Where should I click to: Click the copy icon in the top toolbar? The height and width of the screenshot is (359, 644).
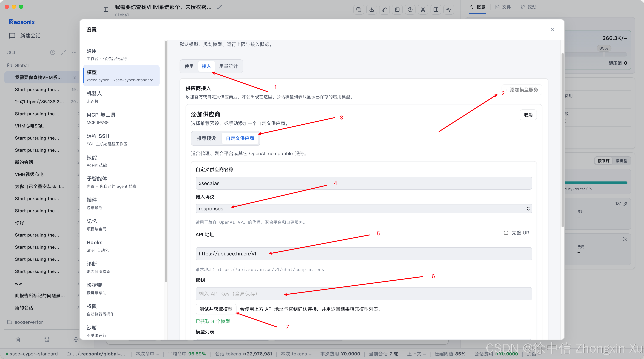click(x=359, y=10)
